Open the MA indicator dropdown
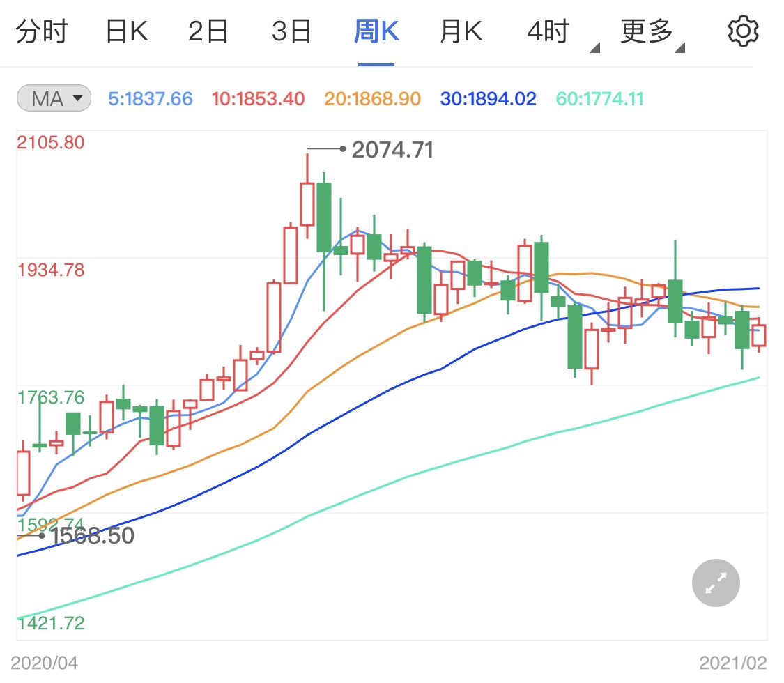This screenshot has height=683, width=784. pos(52,98)
